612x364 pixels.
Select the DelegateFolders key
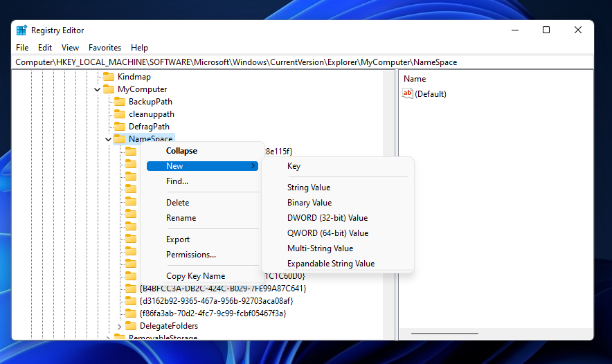click(x=169, y=326)
